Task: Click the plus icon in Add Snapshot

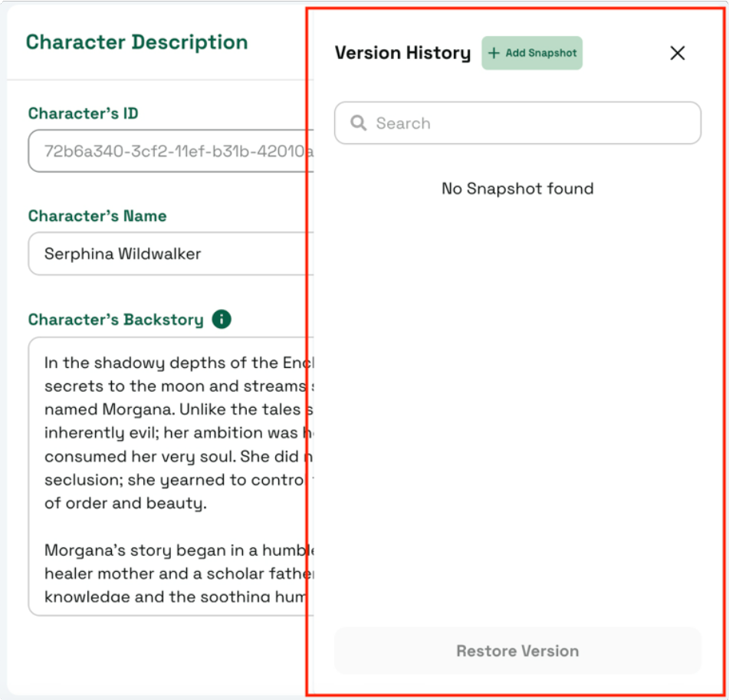Action: click(x=494, y=53)
